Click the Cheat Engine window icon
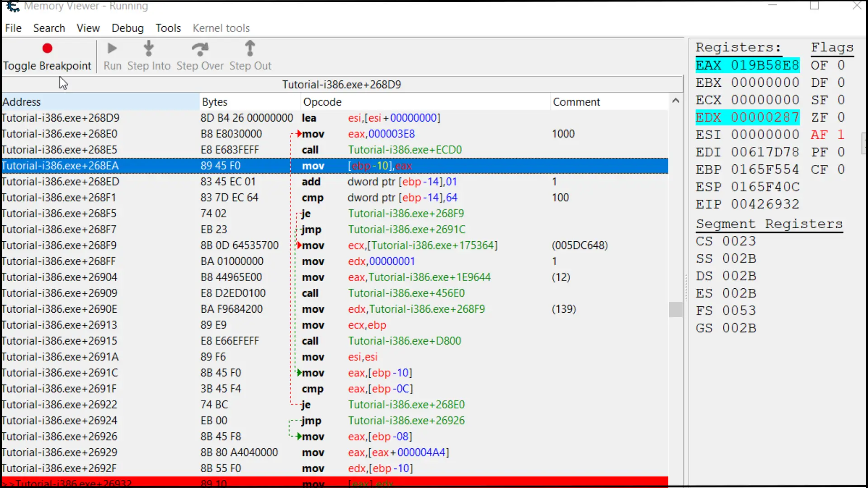The image size is (868, 488). (13, 6)
